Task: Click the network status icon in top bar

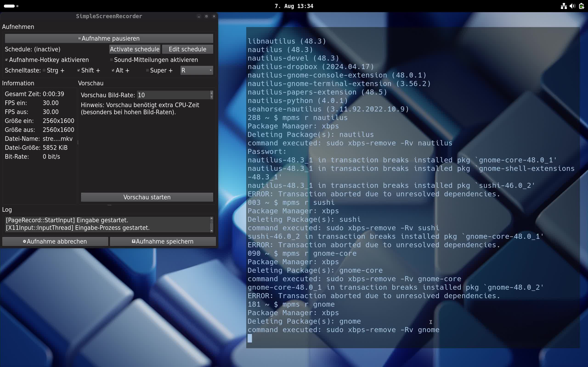Action: click(564, 6)
